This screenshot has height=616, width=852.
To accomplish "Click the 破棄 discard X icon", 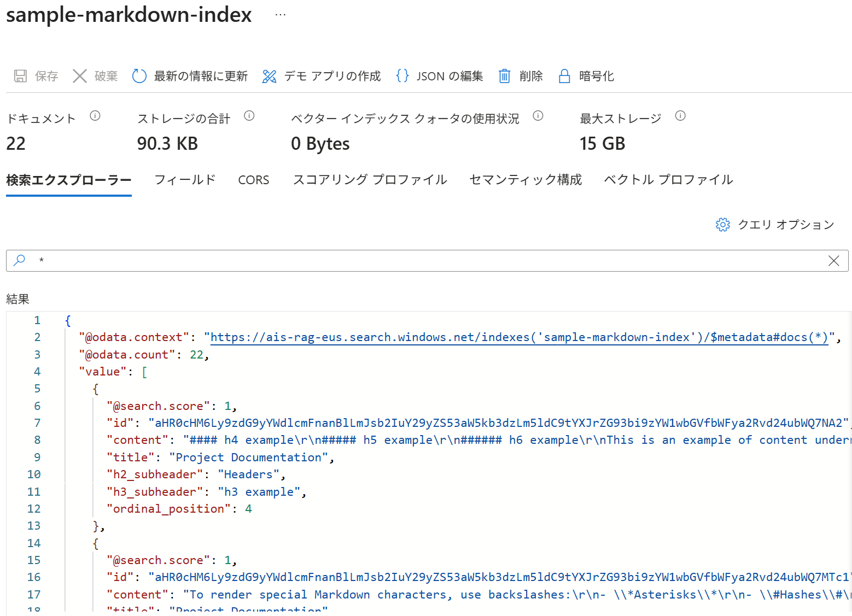I will 80,76.
